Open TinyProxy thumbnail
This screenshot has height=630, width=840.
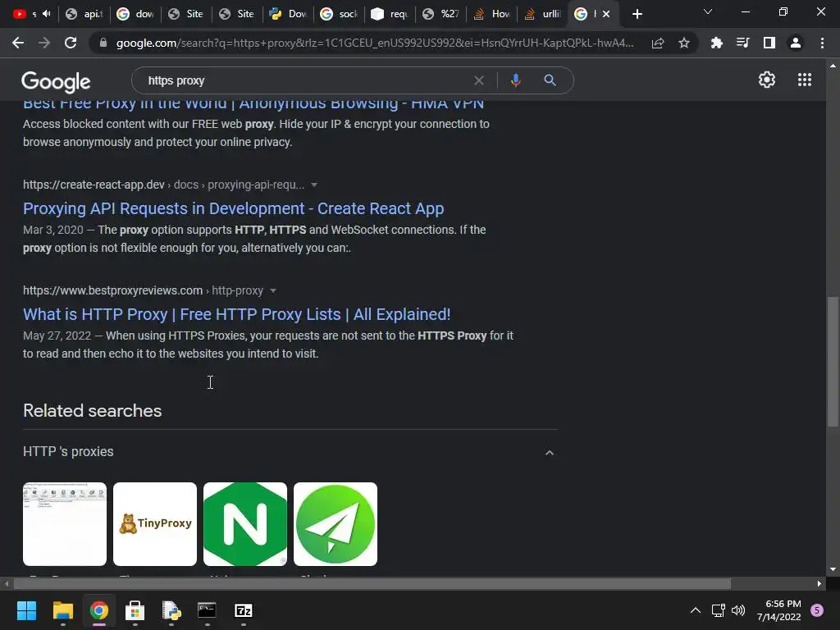pyautogui.click(x=155, y=524)
